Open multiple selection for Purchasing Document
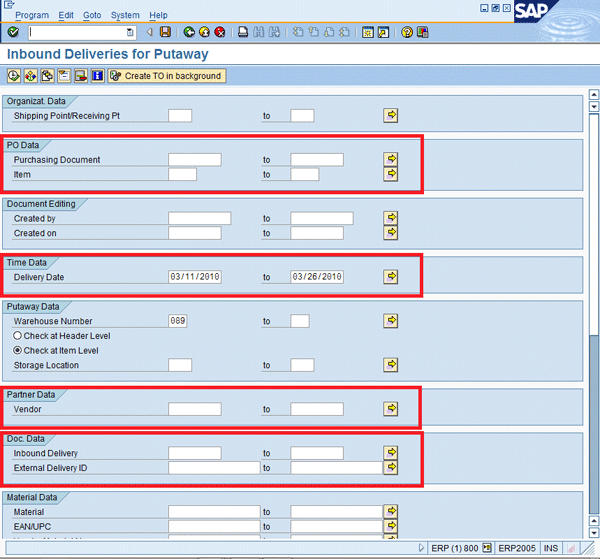The width and height of the screenshot is (600, 559). coord(391,159)
